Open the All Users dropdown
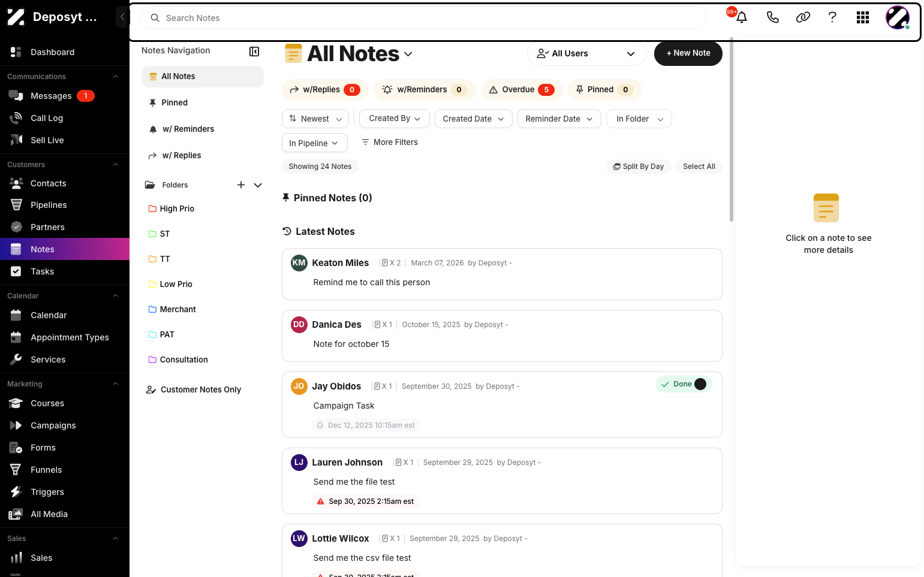 (x=586, y=53)
